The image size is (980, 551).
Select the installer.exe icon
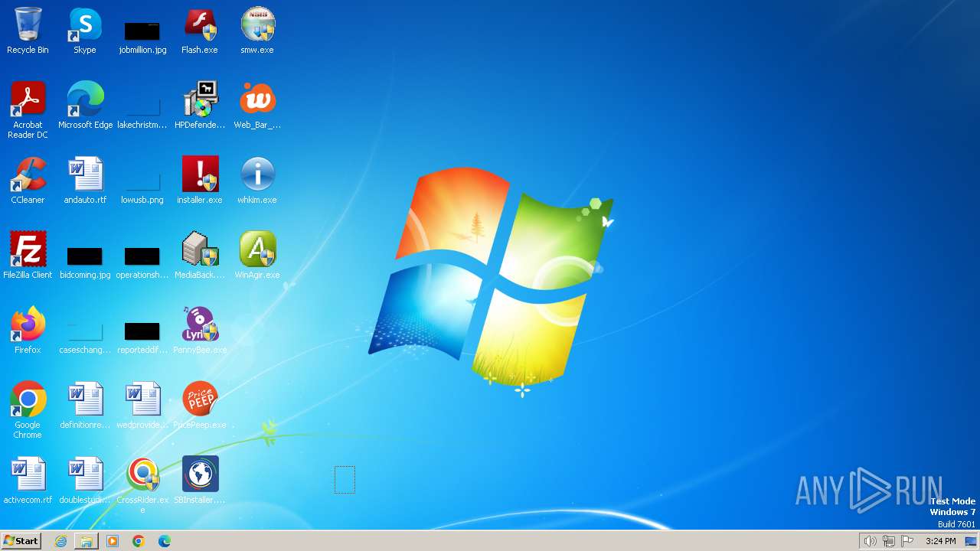tap(200, 181)
